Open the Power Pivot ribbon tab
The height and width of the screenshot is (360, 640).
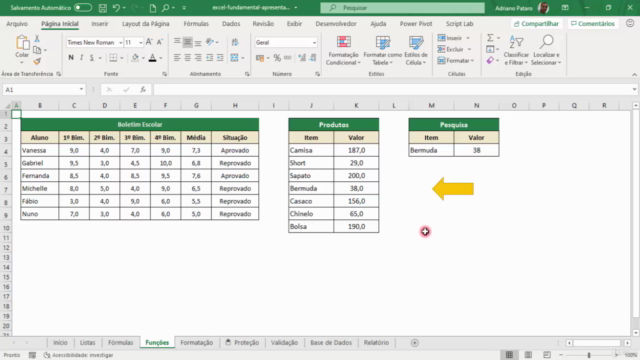(416, 24)
